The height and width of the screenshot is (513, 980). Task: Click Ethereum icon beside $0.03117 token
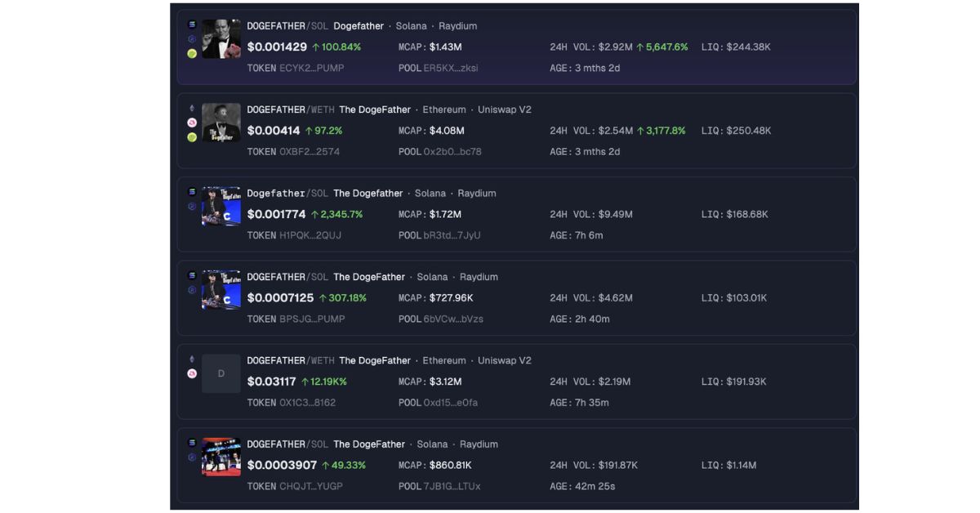click(192, 359)
